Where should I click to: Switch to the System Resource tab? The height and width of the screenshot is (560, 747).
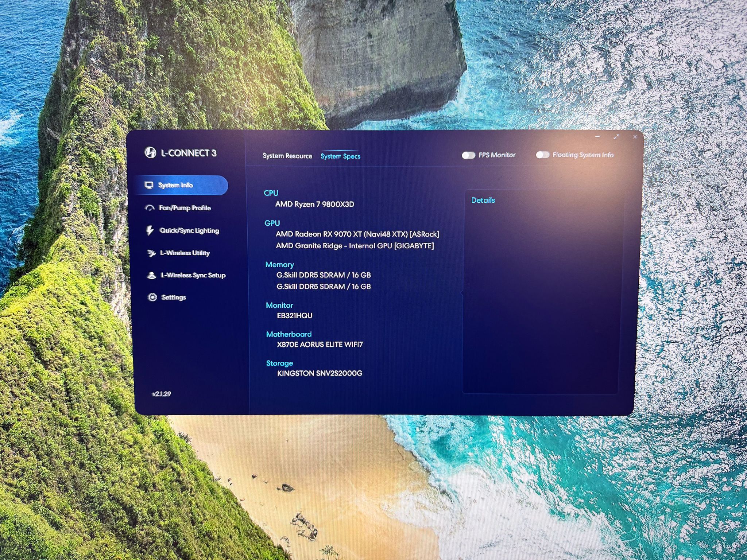click(287, 156)
